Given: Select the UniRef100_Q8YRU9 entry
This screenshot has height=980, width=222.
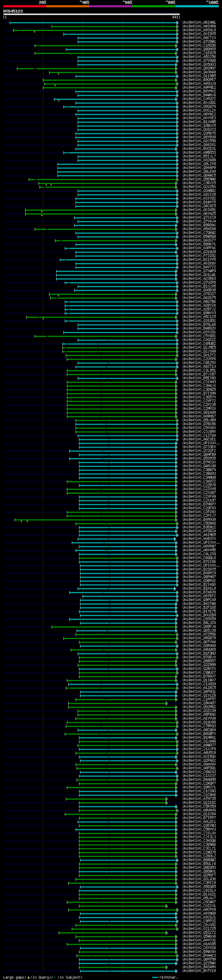Looking at the screenshot, I should (x=199, y=137).
